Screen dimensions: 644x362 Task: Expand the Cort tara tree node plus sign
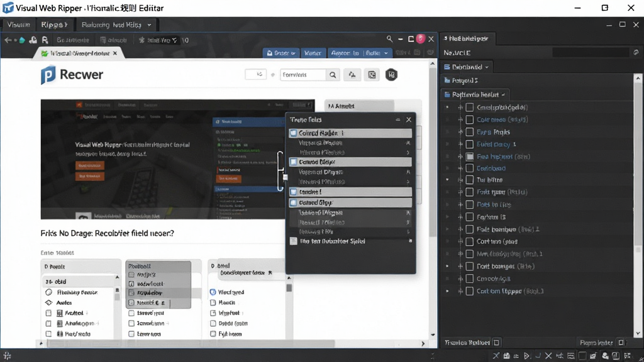(460, 241)
